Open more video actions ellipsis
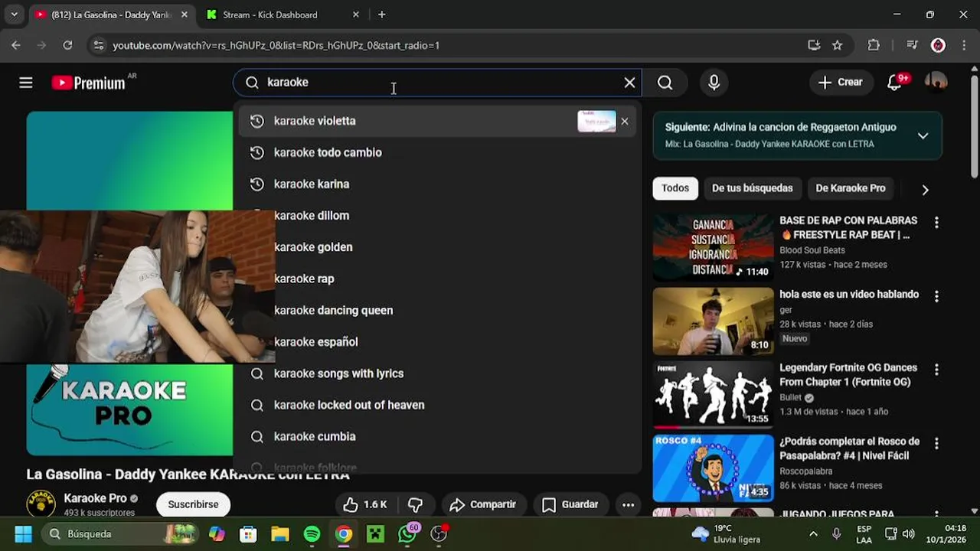This screenshot has width=980, height=551. point(628,504)
